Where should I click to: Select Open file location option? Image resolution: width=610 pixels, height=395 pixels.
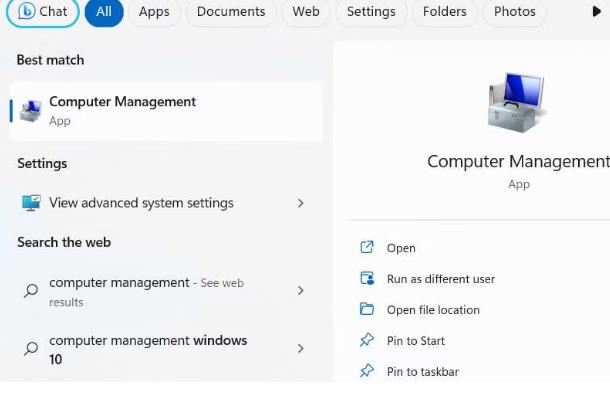(x=433, y=310)
